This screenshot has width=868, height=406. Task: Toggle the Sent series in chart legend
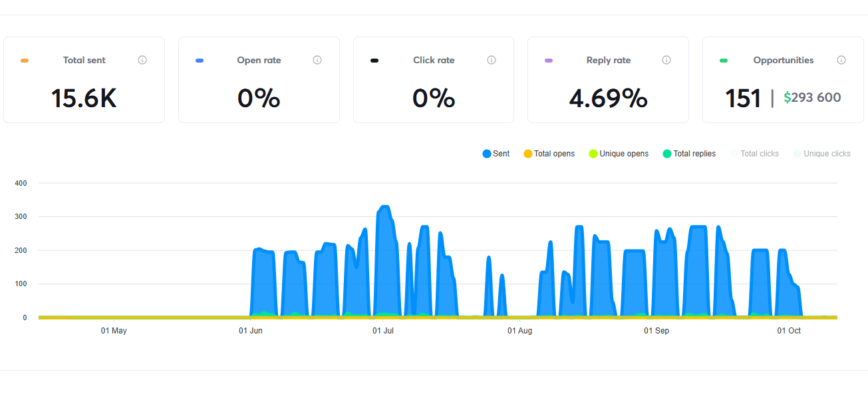[x=496, y=154]
